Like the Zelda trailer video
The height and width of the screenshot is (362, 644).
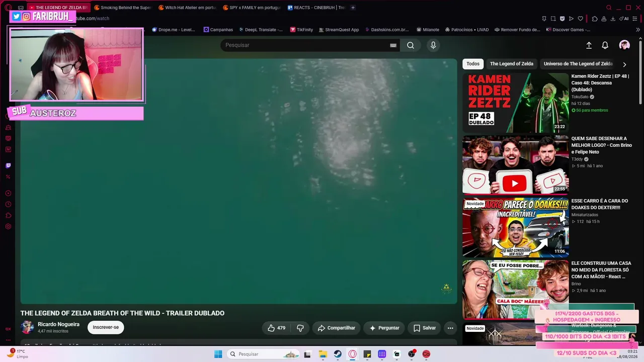[277, 328]
